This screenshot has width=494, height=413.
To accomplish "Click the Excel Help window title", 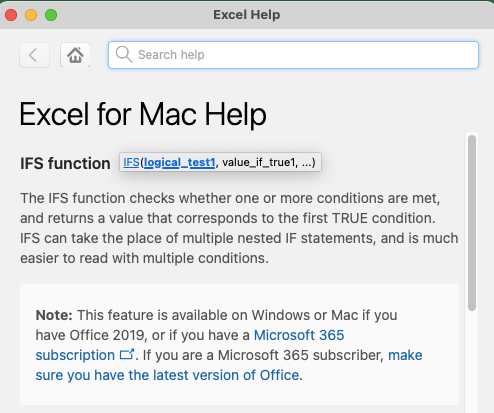I will click(x=247, y=15).
